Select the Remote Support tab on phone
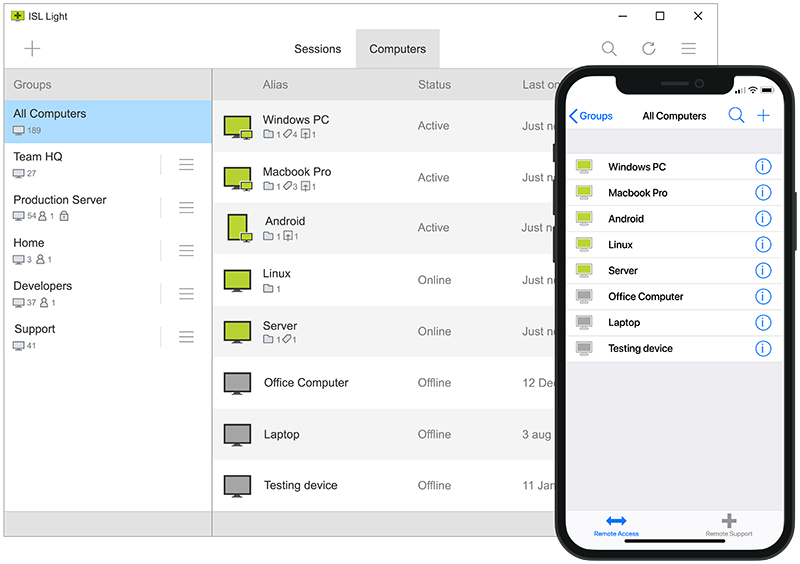Screen dimensions: 800x564 click(x=729, y=526)
